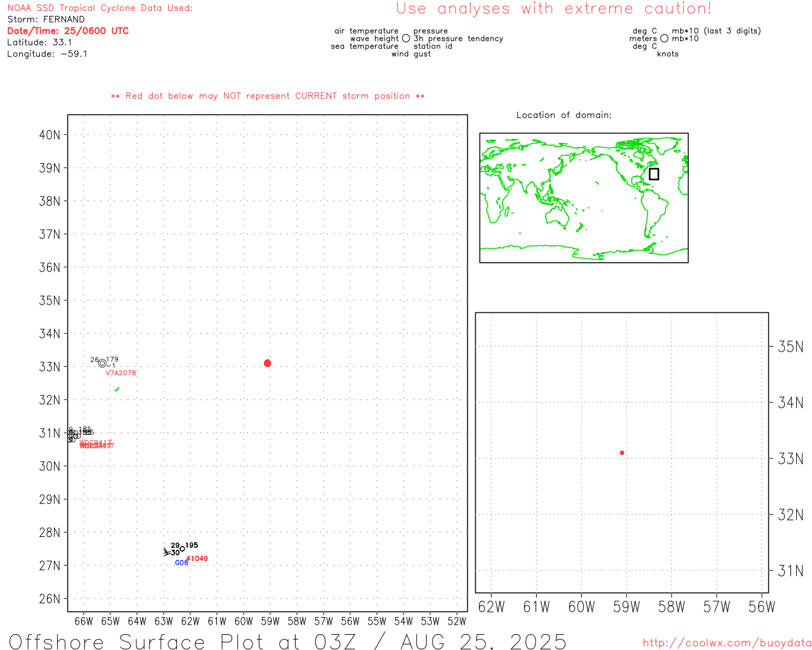The width and height of the screenshot is (812, 650).
Task: Click the 'AUG 25, 2025' date in title
Action: point(483,641)
